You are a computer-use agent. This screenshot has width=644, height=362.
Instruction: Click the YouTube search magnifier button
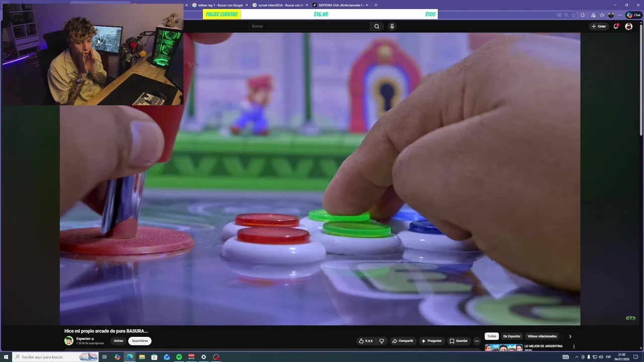point(376,26)
